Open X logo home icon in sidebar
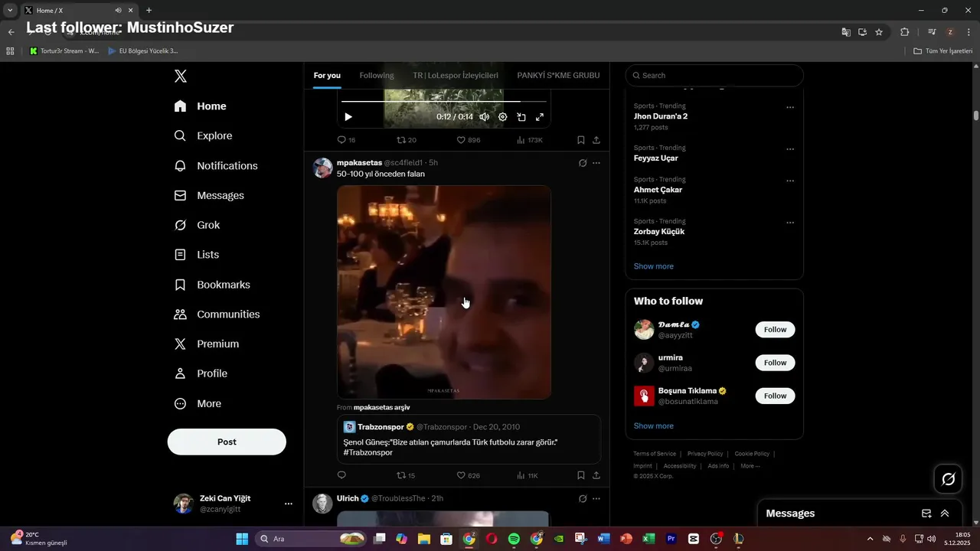The height and width of the screenshot is (551, 980). (x=180, y=76)
